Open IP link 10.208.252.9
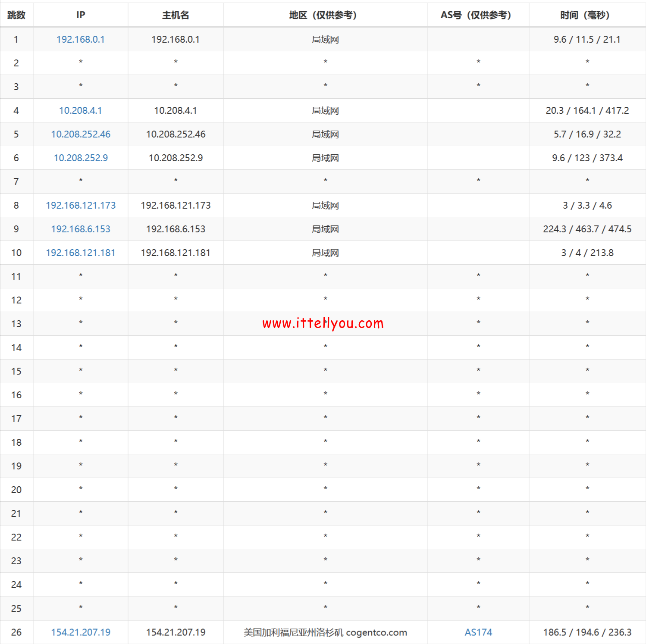The width and height of the screenshot is (646, 644). point(81,158)
